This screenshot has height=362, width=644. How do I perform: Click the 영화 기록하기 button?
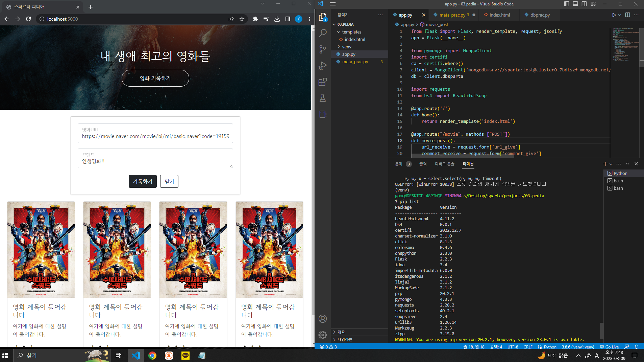155,78
